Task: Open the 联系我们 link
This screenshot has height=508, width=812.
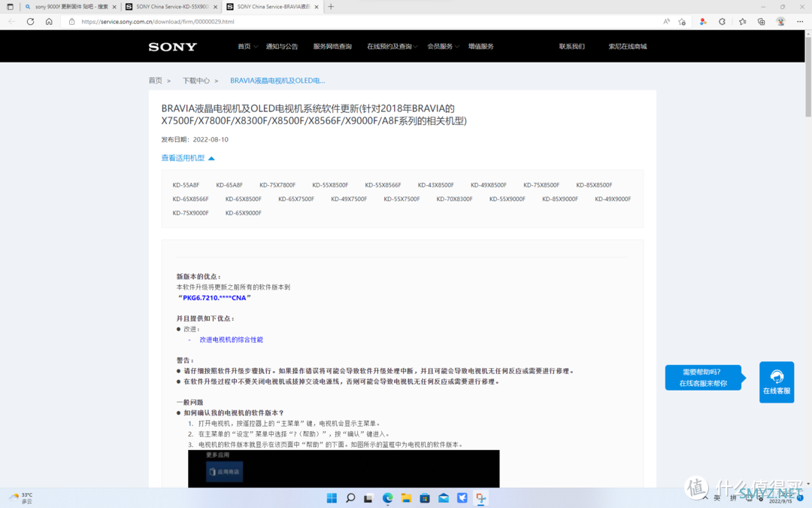Action: [x=571, y=47]
